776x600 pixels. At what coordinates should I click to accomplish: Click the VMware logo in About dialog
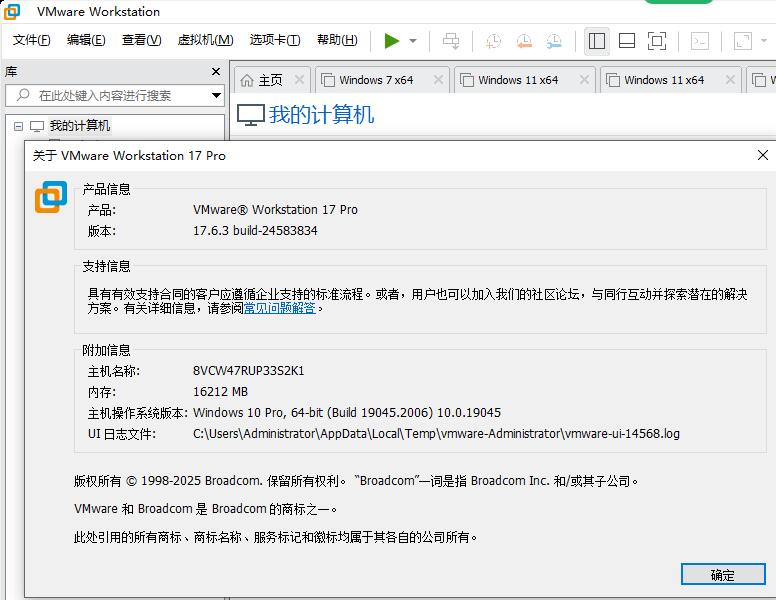51,197
